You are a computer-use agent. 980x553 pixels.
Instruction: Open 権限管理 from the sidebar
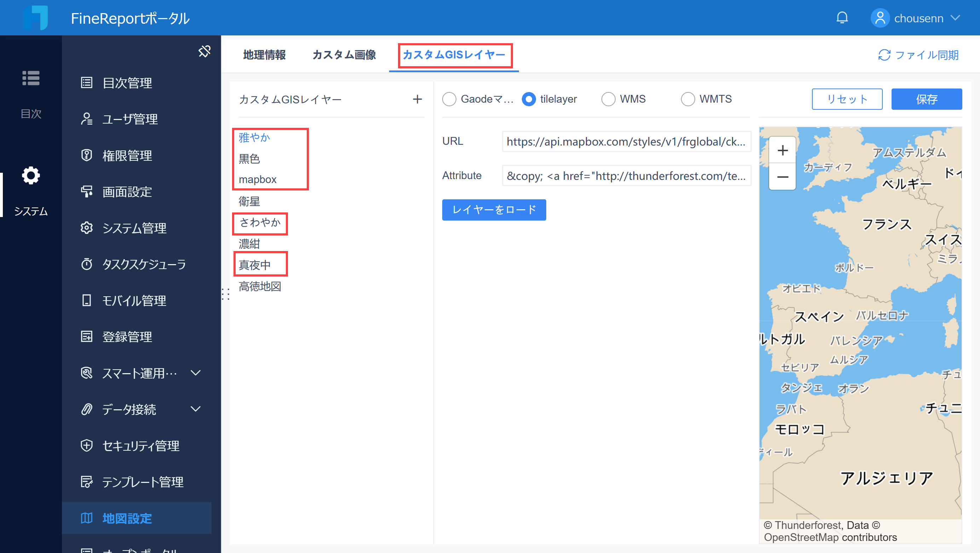point(127,155)
